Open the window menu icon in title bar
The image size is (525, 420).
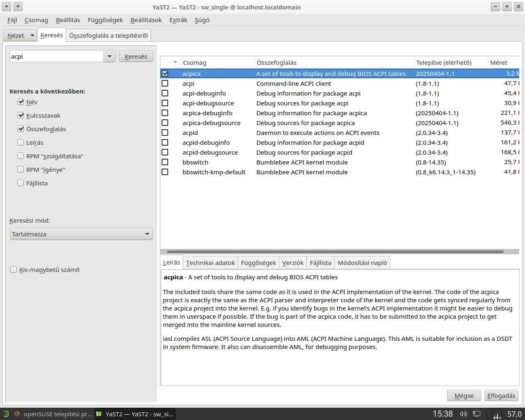click(x=7, y=7)
